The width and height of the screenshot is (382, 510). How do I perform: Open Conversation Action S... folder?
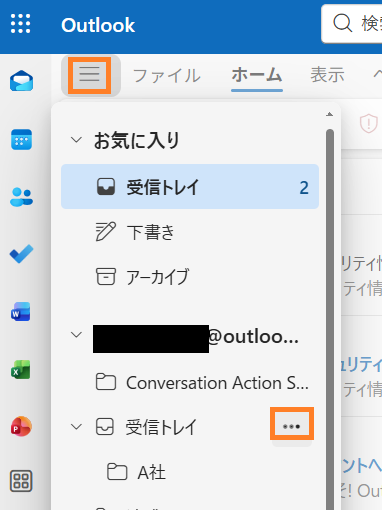click(x=190, y=382)
